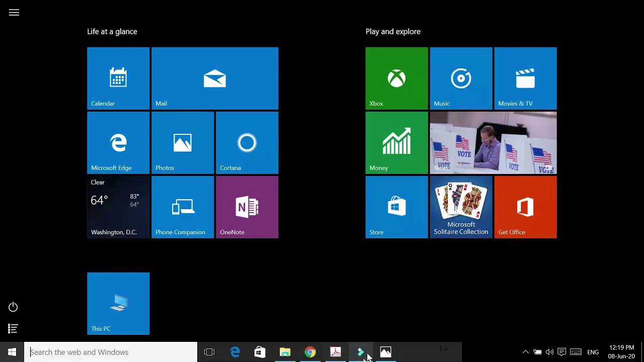Open the Store icon in taskbar
This screenshot has width=644, height=362.
tap(260, 352)
